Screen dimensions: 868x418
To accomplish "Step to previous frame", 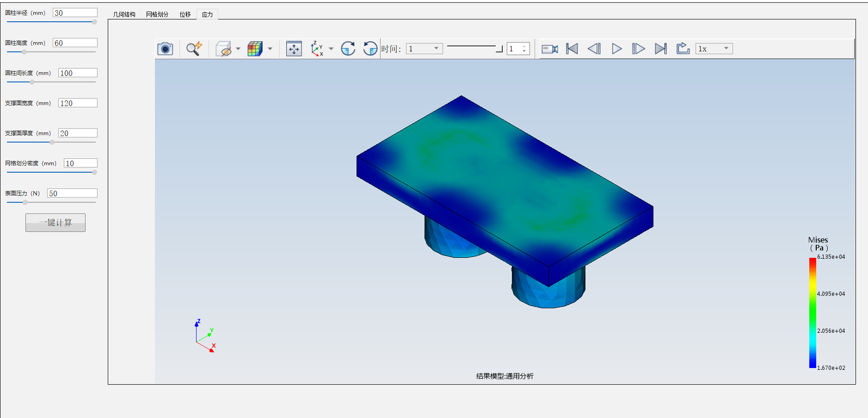I will 594,49.
